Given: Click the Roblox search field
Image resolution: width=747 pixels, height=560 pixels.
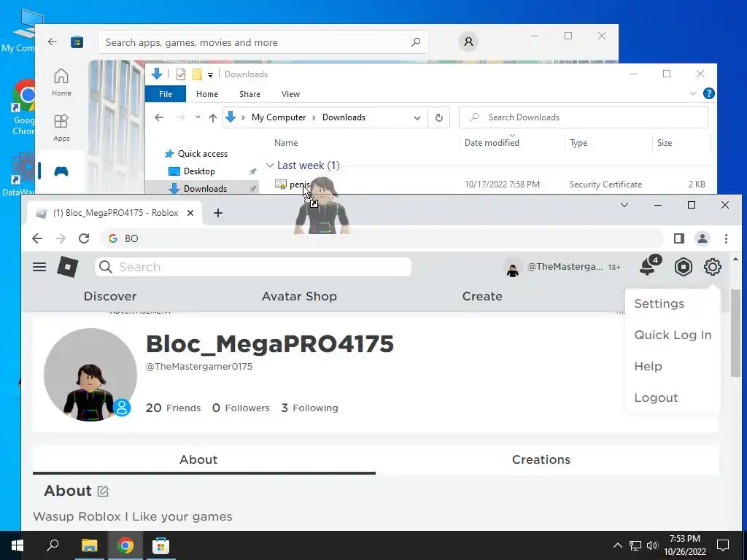Looking at the screenshot, I should click(x=253, y=267).
